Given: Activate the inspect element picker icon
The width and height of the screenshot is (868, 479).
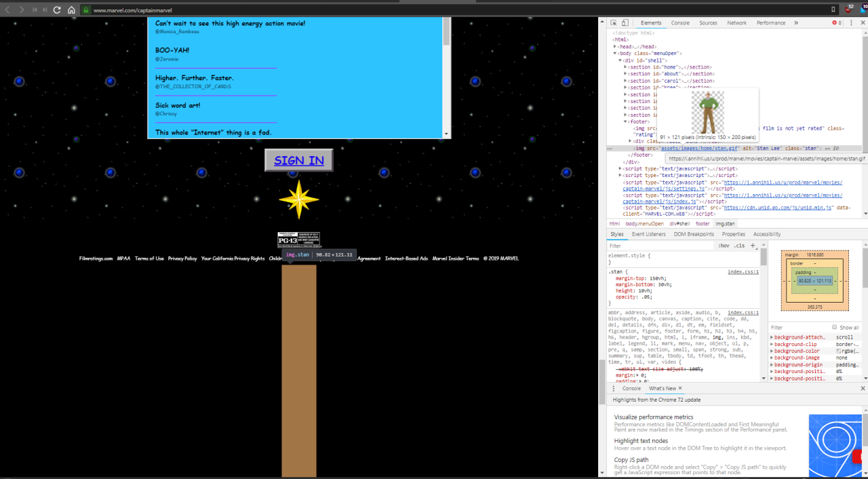Looking at the screenshot, I should point(613,23).
